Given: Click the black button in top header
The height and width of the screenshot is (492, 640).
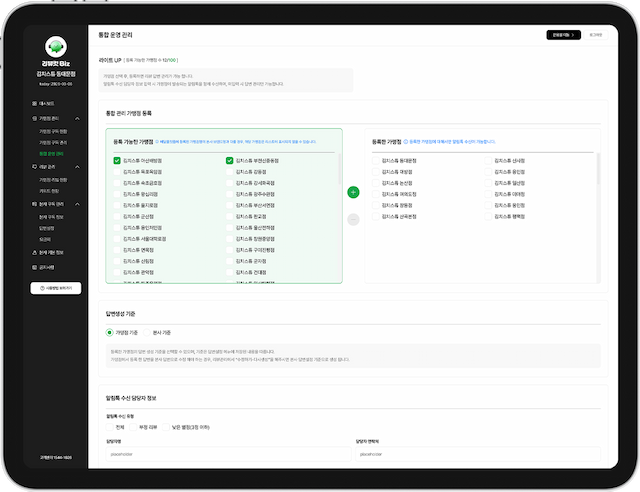Looking at the screenshot, I should 564,34.
